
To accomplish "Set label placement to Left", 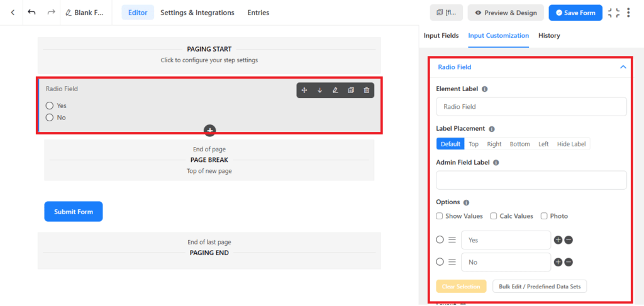I will 543,144.
